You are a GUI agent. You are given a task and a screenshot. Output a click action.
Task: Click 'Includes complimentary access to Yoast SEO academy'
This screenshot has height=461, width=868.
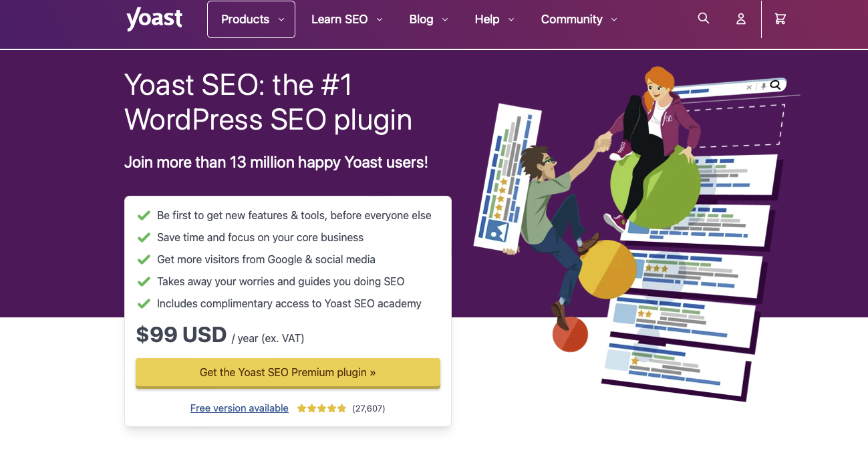[289, 304]
